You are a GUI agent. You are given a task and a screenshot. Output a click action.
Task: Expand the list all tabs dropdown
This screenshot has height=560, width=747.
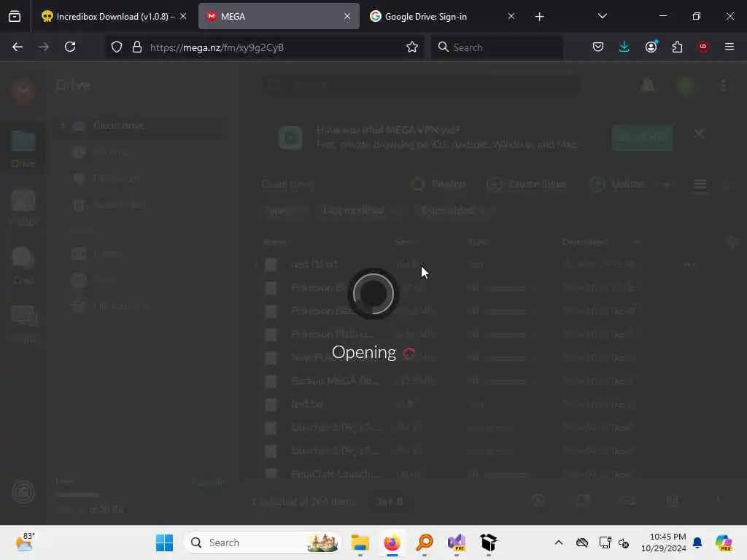click(602, 17)
